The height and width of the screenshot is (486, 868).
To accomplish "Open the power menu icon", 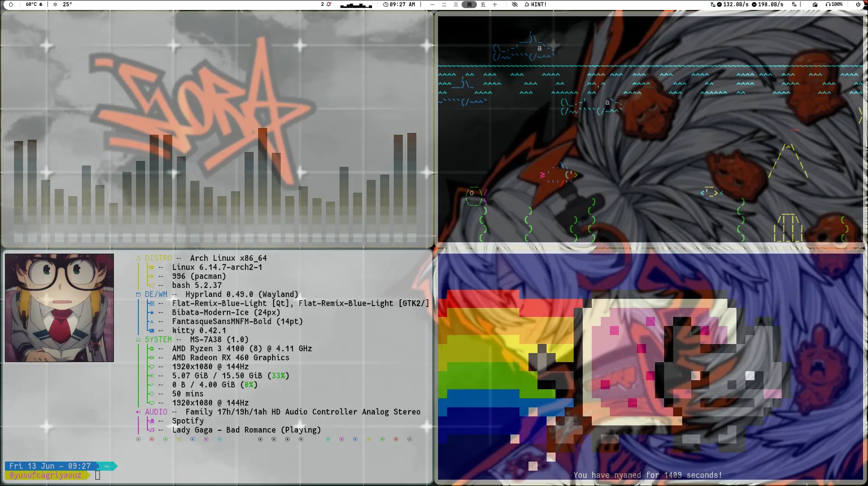I will tap(858, 5).
